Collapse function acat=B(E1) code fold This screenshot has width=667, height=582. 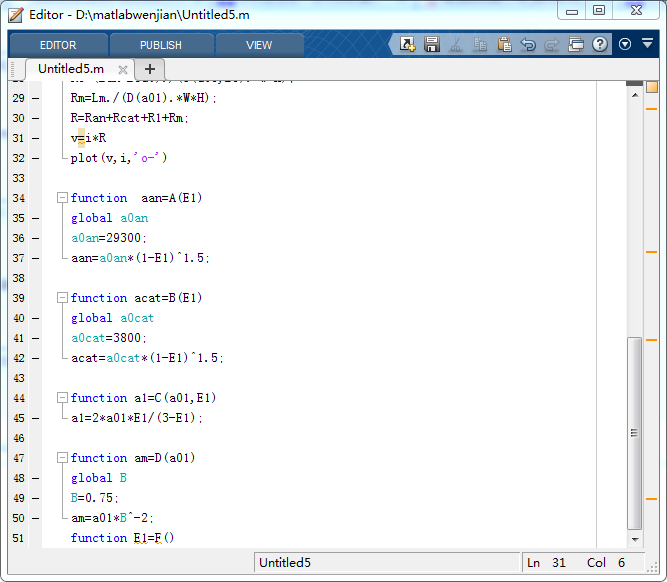point(63,297)
